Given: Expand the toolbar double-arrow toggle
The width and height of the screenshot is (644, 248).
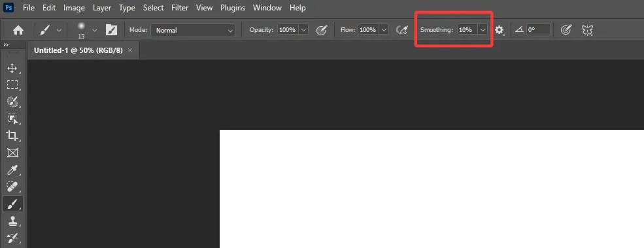Looking at the screenshot, I should point(6,44).
